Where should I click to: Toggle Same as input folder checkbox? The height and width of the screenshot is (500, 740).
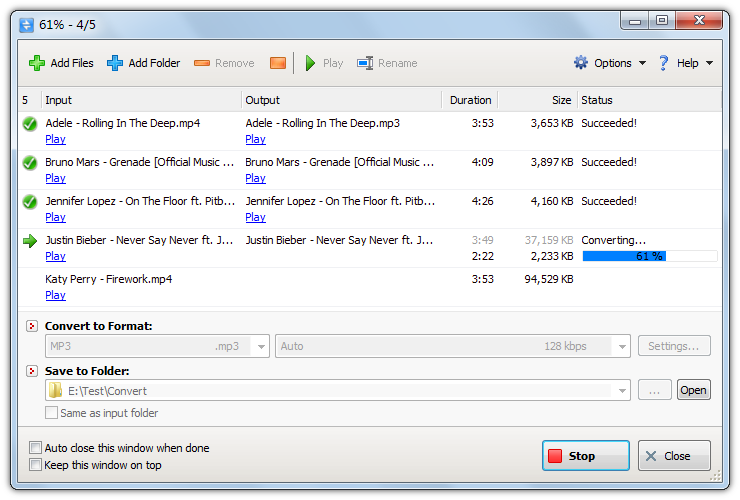[x=51, y=413]
